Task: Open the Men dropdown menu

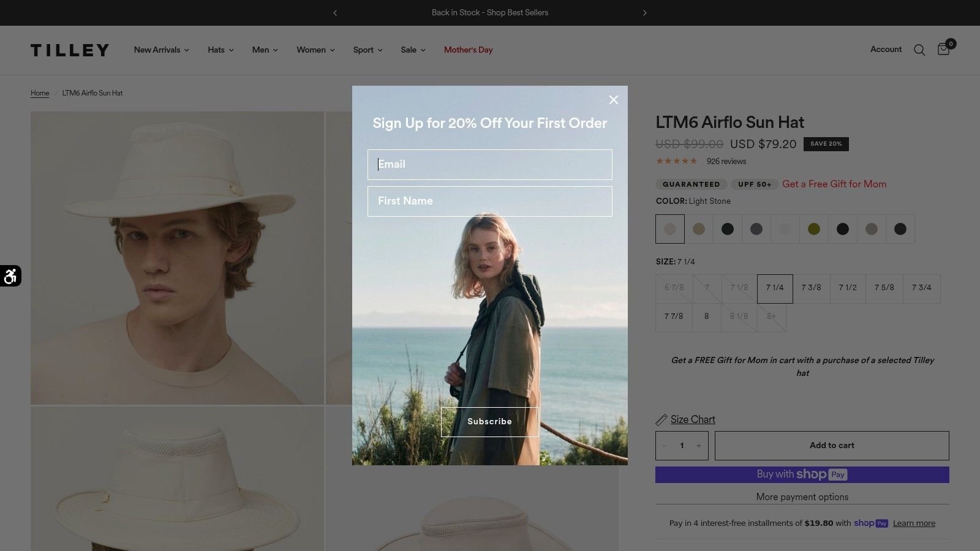Action: [265, 50]
